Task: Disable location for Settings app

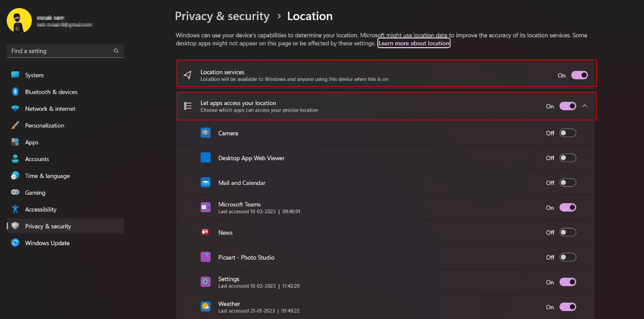Action: (x=567, y=282)
